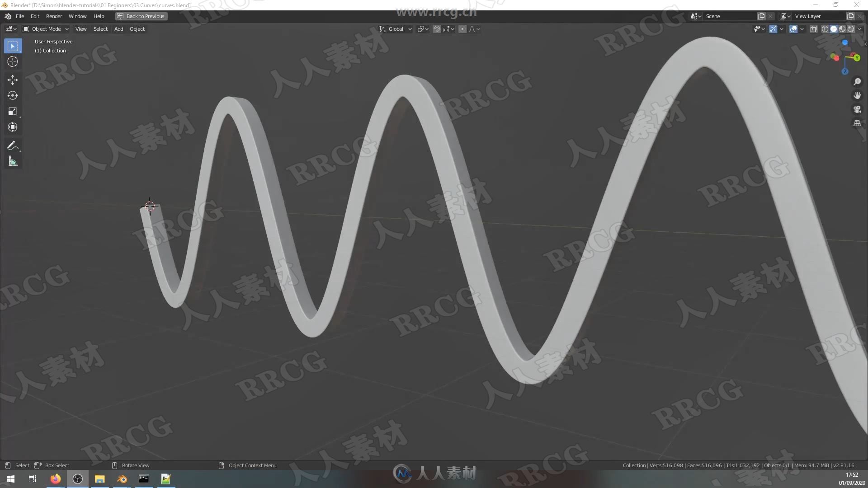Enable snap settings toggle

coord(436,28)
